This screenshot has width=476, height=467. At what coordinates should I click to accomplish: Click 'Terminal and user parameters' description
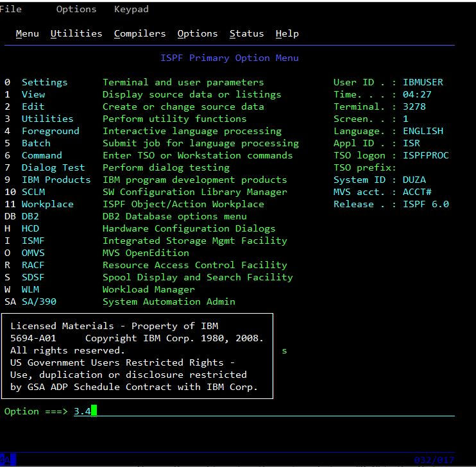pos(183,82)
